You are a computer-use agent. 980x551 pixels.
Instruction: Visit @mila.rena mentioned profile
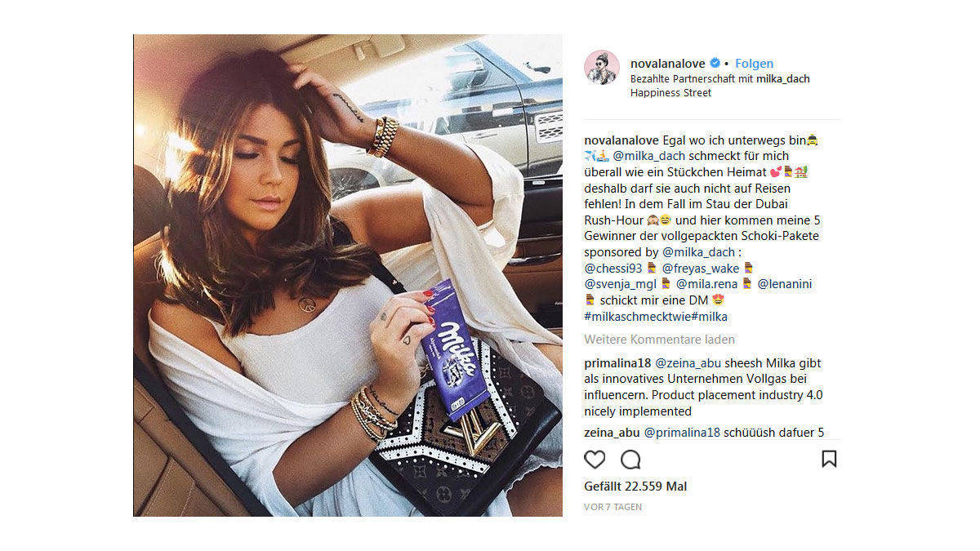pos(707,284)
